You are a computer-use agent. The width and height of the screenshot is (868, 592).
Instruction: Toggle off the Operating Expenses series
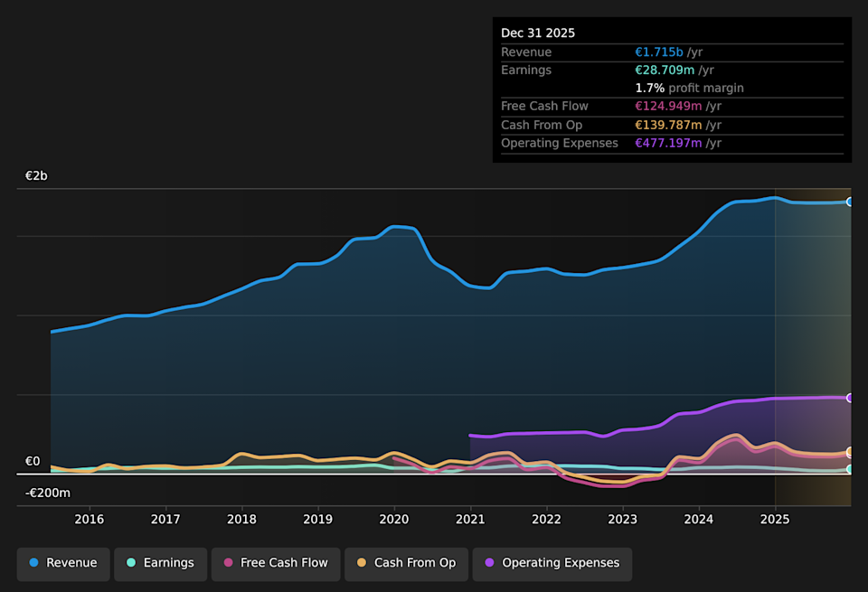pyautogui.click(x=552, y=563)
